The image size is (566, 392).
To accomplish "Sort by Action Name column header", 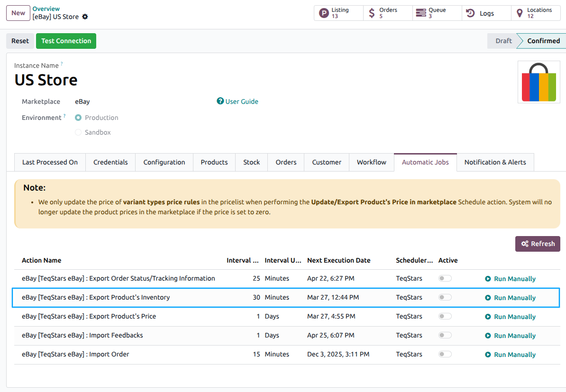I will [42, 260].
